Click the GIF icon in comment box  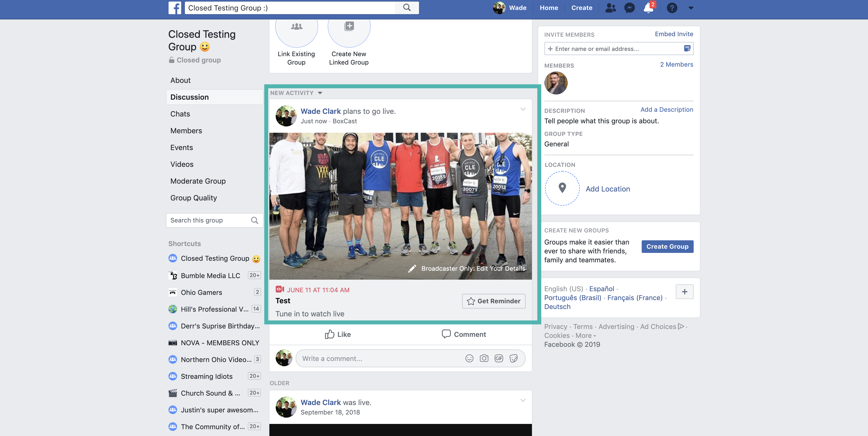click(x=499, y=358)
